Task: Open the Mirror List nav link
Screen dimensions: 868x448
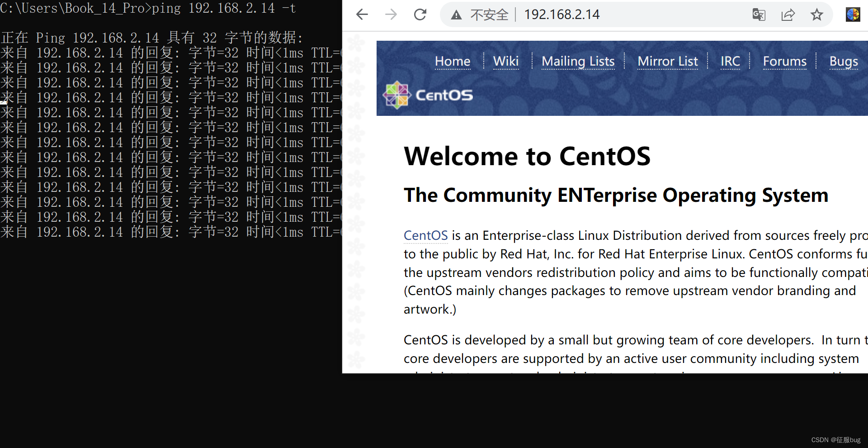Action: pyautogui.click(x=668, y=62)
